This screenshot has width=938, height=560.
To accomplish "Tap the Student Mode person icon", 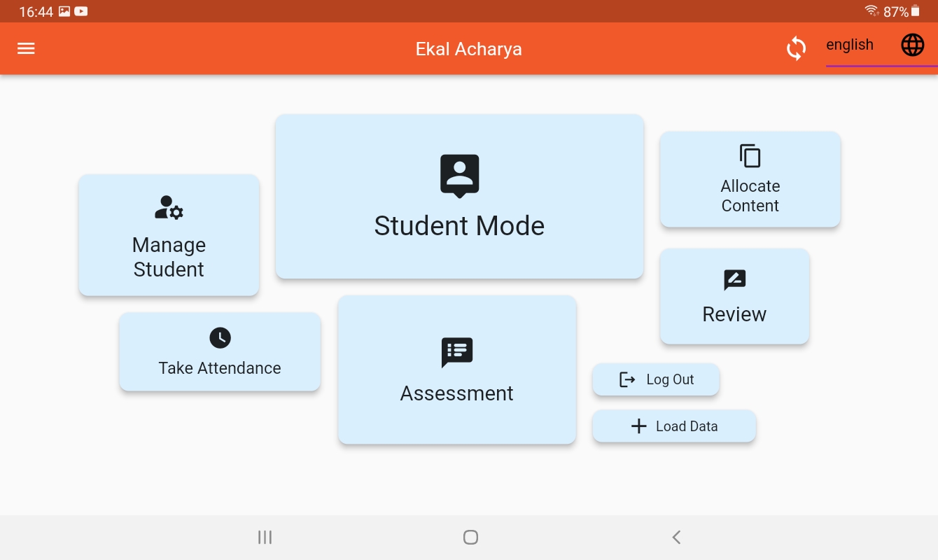I will [x=459, y=175].
